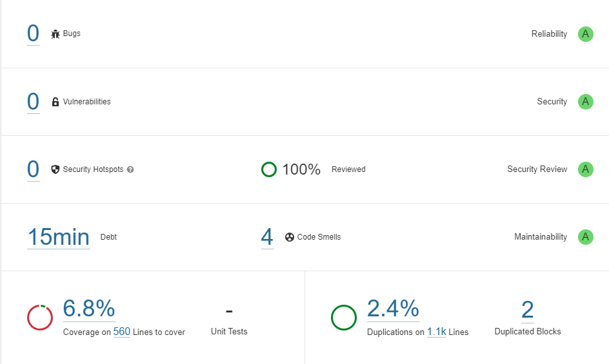Viewport: 609px width, 364px height.
Task: Click the red coverage donut chart
Action: pyautogui.click(x=40, y=318)
